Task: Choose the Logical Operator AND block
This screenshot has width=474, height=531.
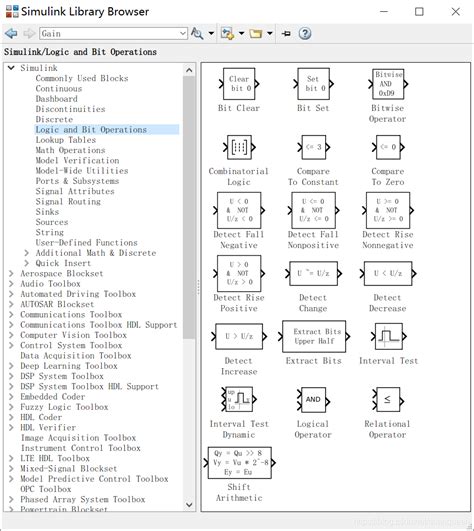Action: pos(313,400)
